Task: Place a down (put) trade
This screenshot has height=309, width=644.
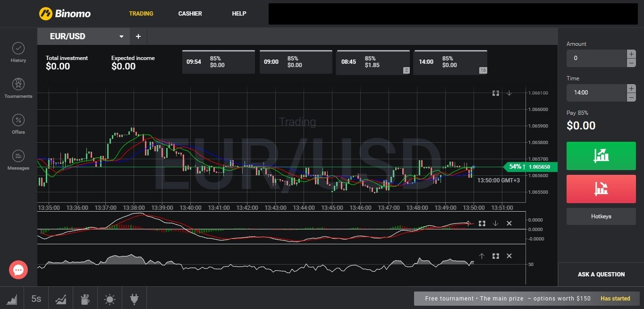Action: click(x=601, y=189)
